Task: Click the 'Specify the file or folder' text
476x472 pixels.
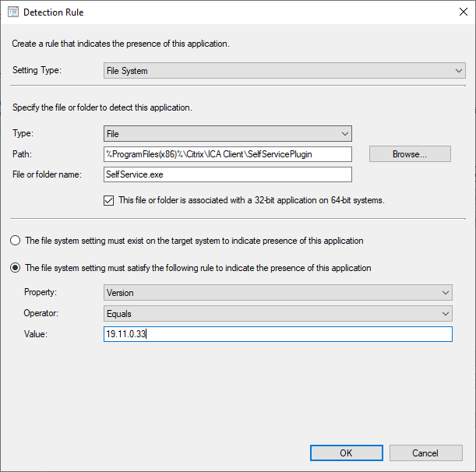Action: [102, 107]
